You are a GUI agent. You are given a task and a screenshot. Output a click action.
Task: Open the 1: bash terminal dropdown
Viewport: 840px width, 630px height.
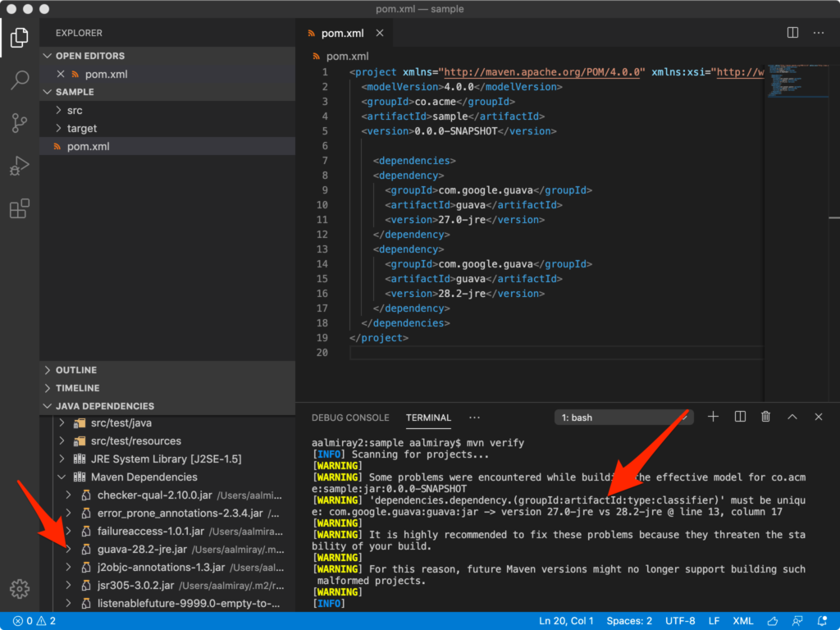pos(623,418)
